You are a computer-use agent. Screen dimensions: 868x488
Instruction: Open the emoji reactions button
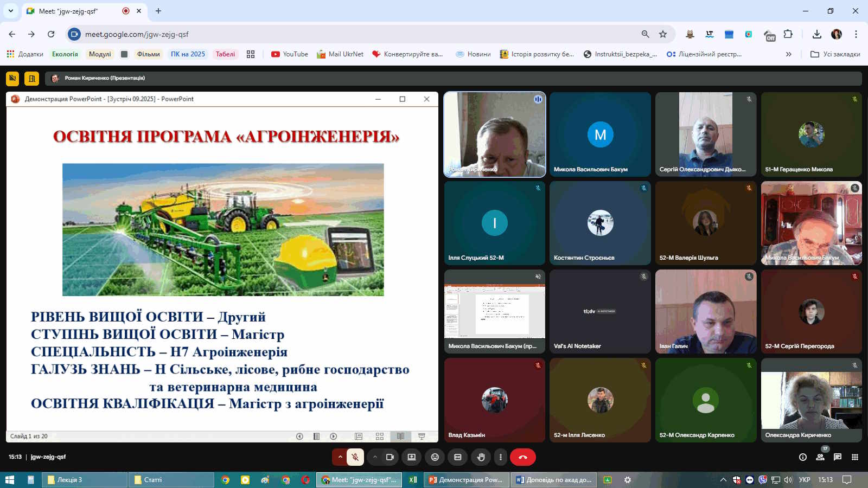pos(435,457)
